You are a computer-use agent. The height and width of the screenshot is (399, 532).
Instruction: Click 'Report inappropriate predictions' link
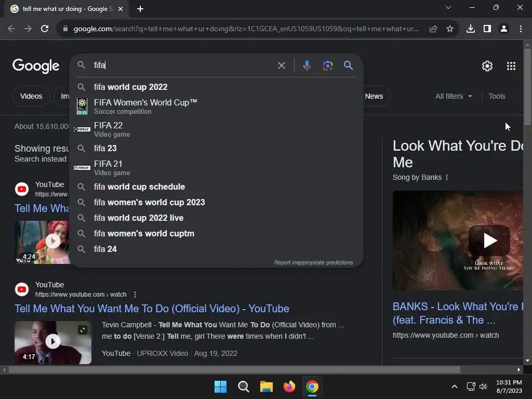click(x=313, y=262)
